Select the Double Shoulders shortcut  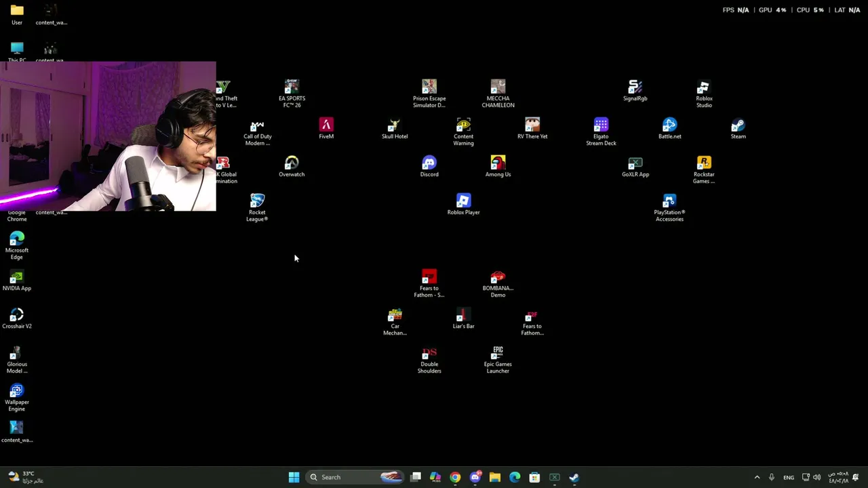[x=429, y=359]
